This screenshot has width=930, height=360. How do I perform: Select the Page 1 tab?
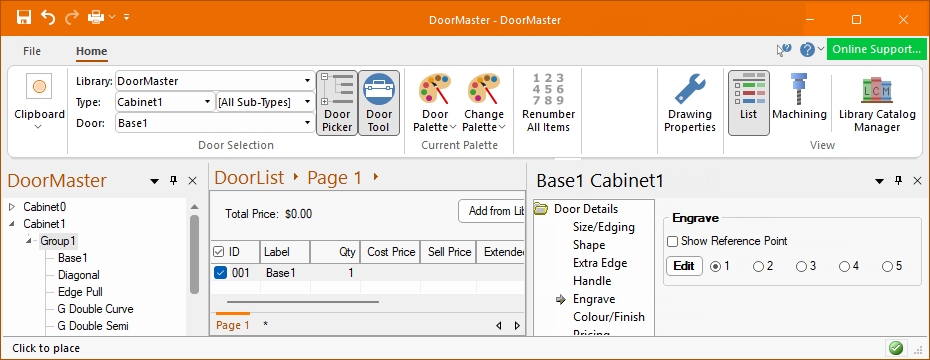[233, 325]
